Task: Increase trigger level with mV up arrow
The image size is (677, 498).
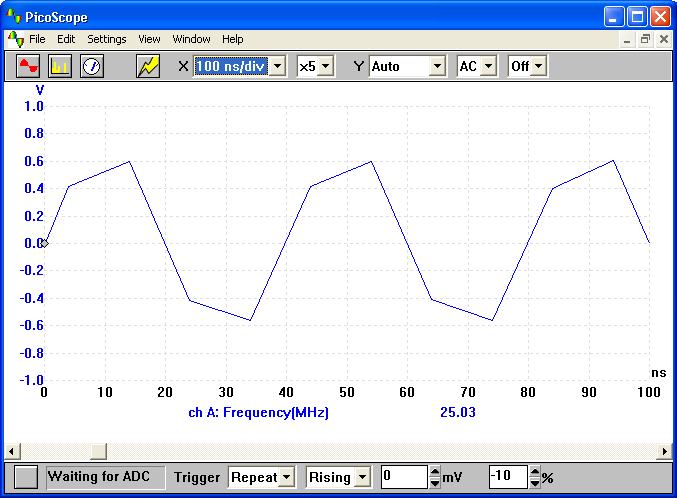Action: pos(435,472)
